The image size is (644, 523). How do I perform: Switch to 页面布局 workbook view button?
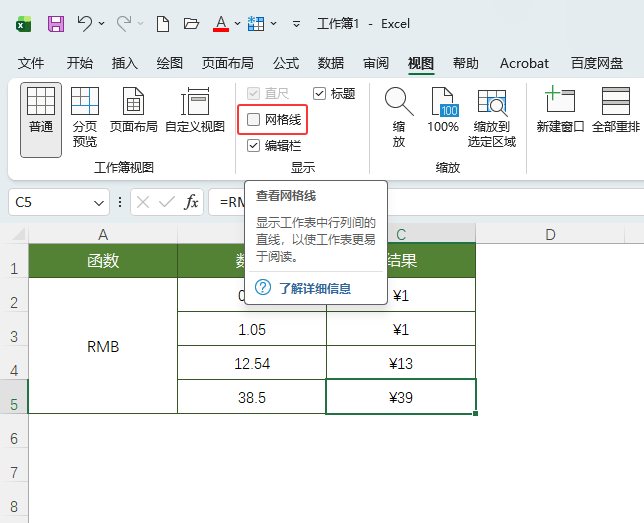(133, 110)
